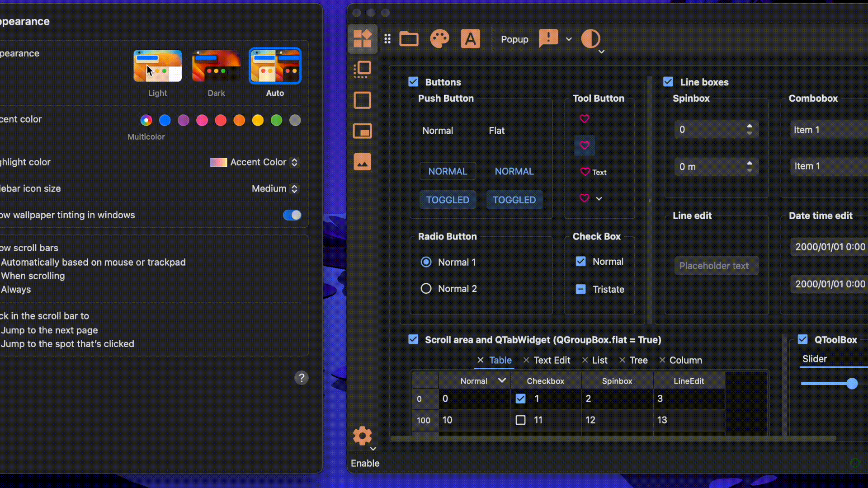Click the Normal push button
This screenshot has width=868, height=488.
point(438,131)
